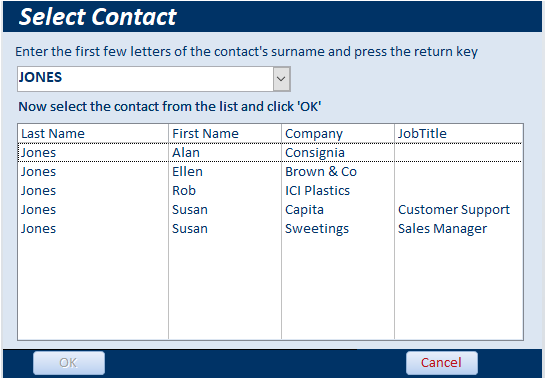
Task: Choose the Rob Jones contact row
Action: click(x=270, y=191)
